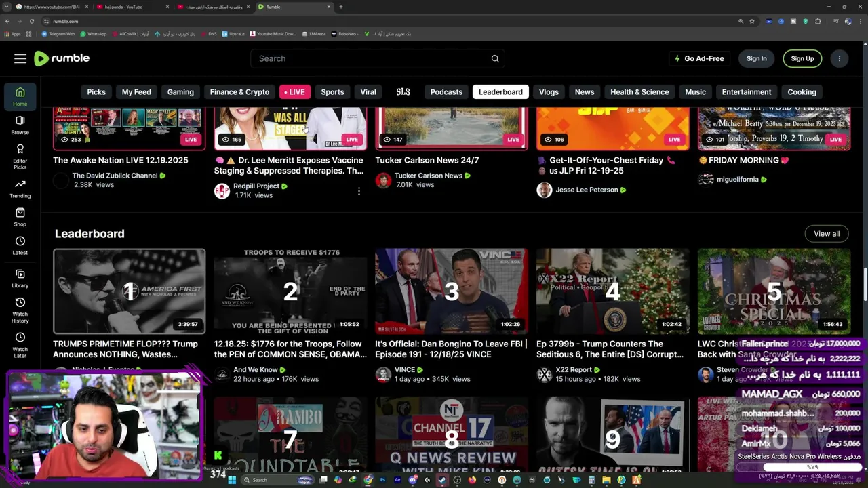
Task: Select the Entertainment category tab
Action: (x=747, y=92)
